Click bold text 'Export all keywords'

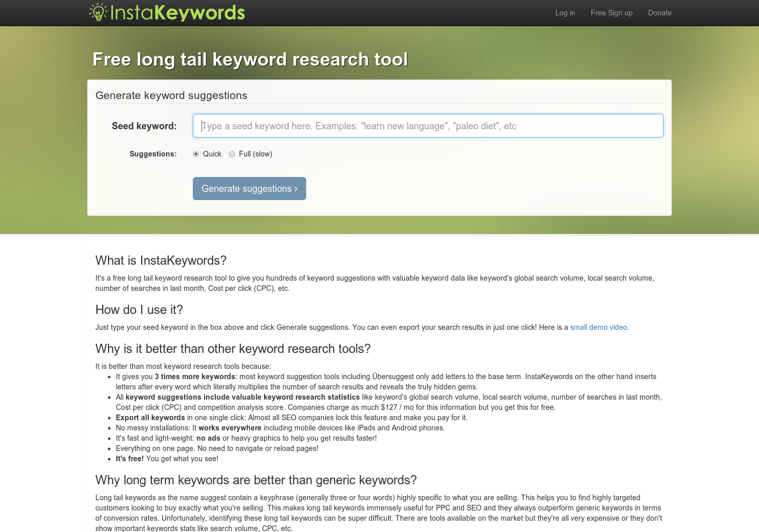(150, 418)
